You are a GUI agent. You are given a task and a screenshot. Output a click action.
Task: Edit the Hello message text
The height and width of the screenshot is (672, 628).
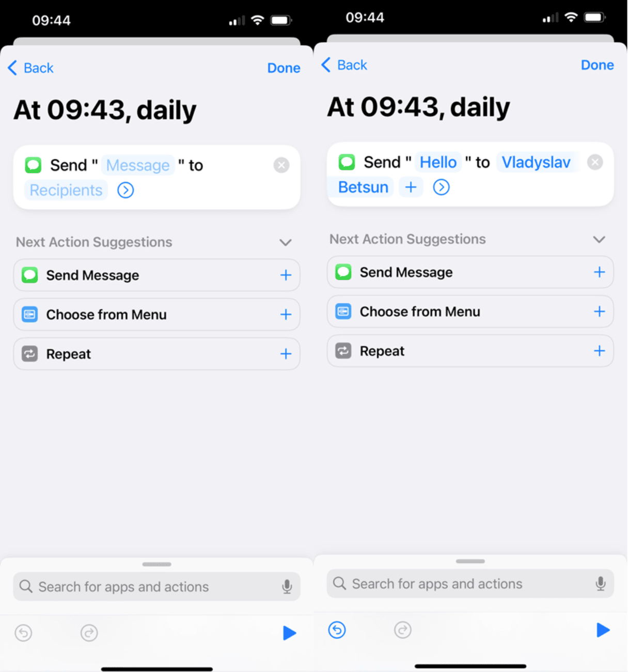[x=438, y=162]
